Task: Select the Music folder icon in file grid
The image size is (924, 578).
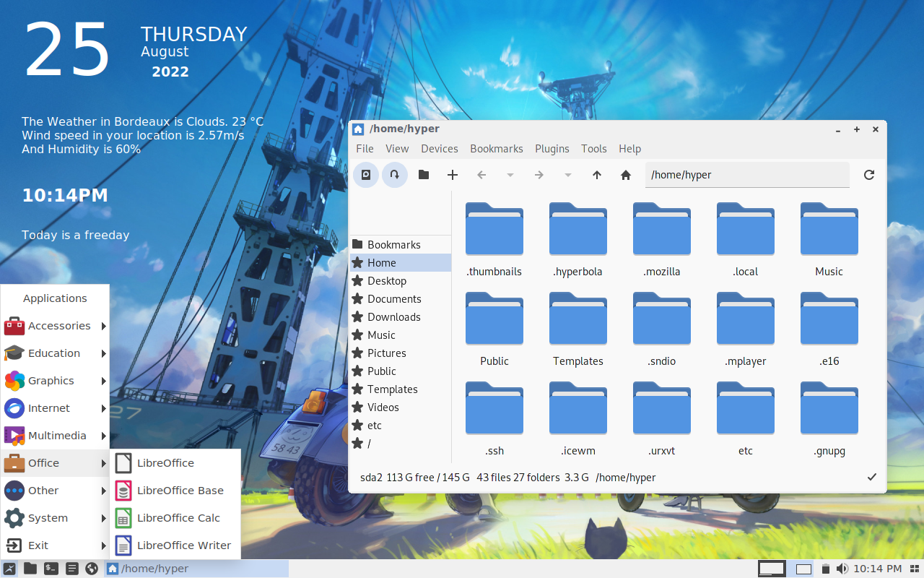Action: tap(829, 228)
